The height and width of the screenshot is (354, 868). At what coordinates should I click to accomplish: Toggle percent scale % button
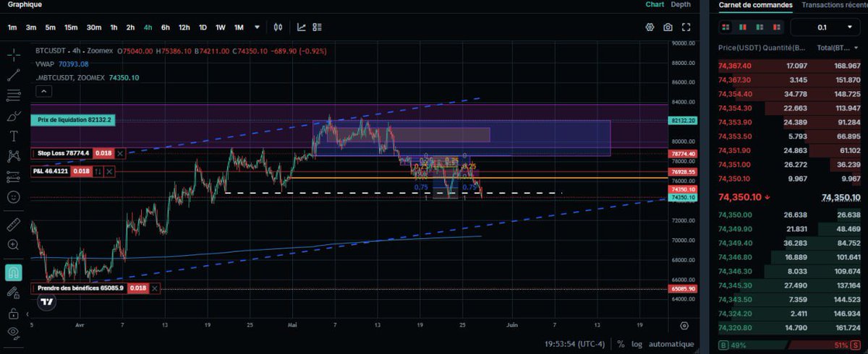(620, 345)
